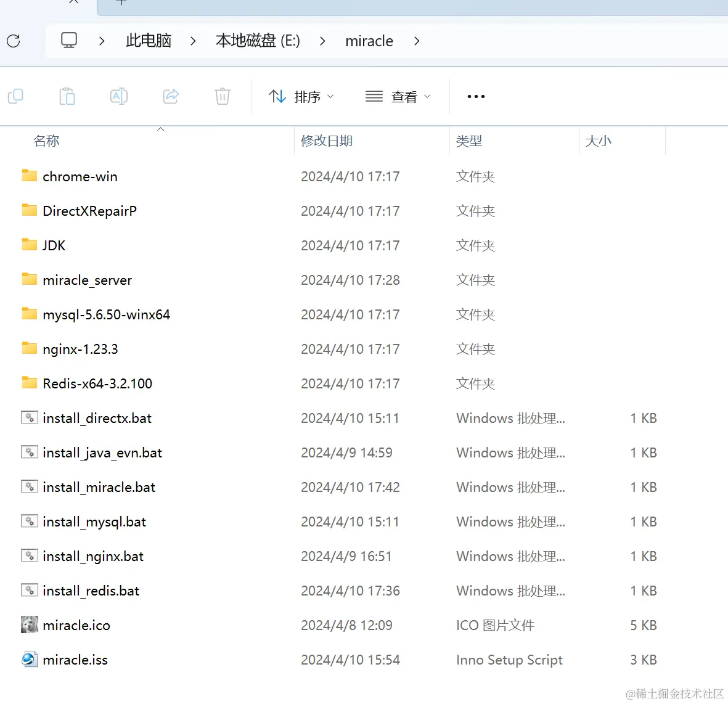Select the Redis-x64-3.2.100 folder icon
Screen dimensions: 728x704
(29, 383)
